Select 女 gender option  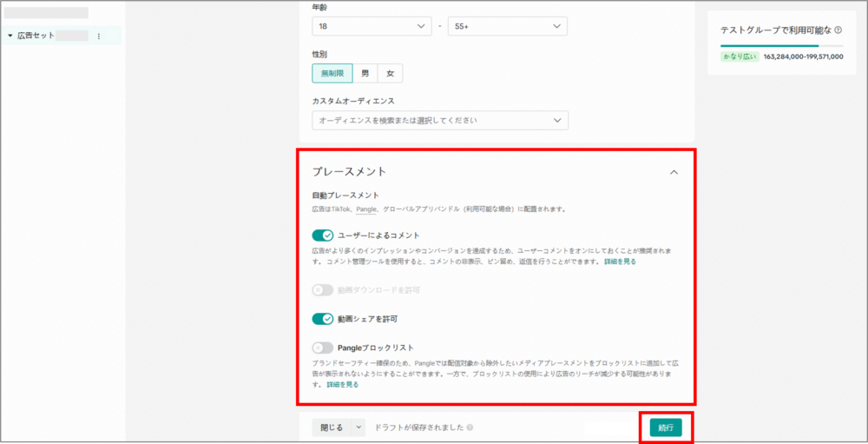click(x=390, y=73)
